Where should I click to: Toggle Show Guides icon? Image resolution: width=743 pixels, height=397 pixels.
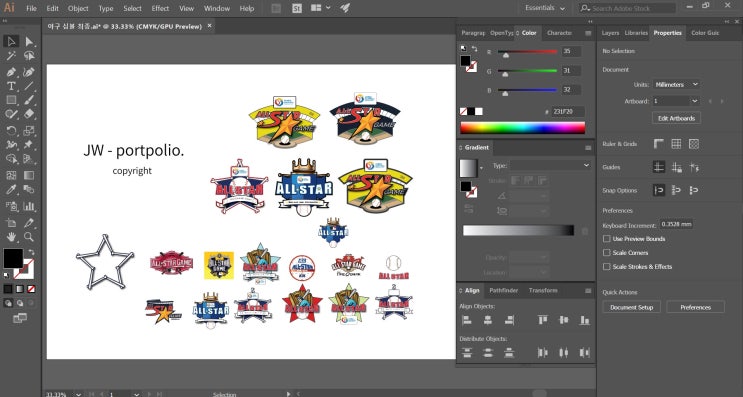pyautogui.click(x=659, y=167)
